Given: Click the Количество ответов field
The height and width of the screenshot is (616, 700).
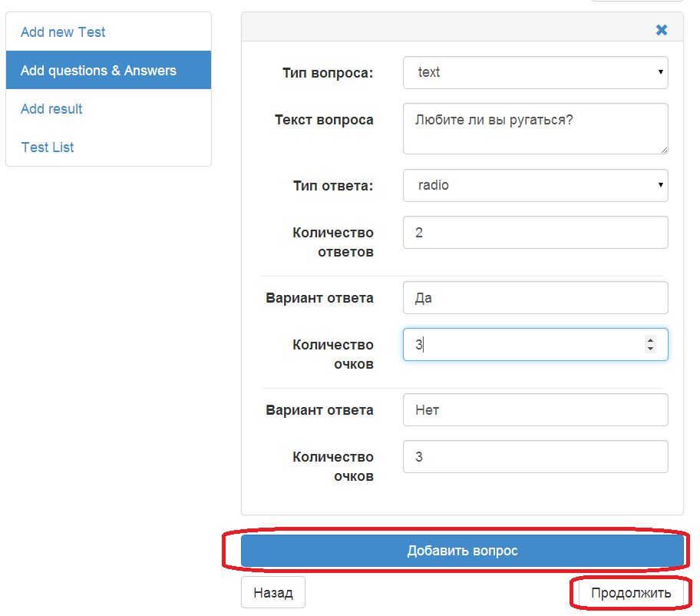Looking at the screenshot, I should click(535, 232).
